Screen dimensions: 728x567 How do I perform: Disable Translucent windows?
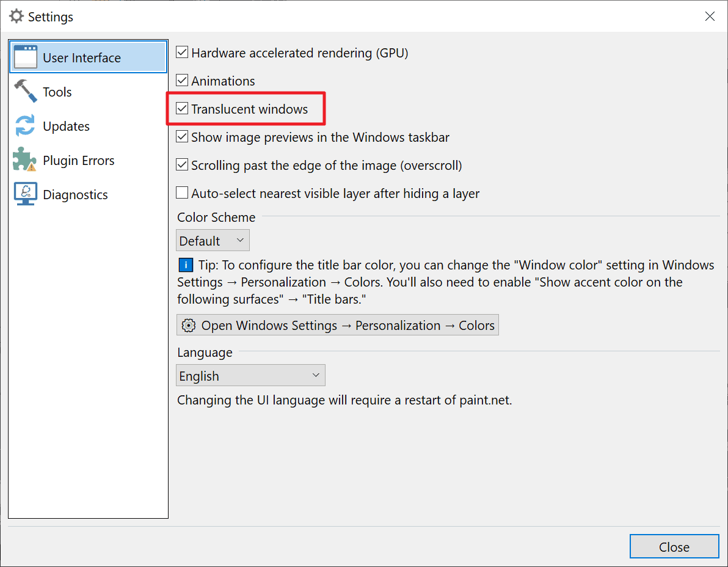click(182, 108)
